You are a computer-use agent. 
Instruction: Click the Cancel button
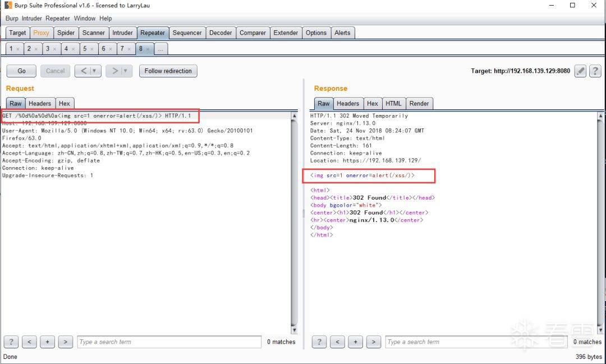click(x=55, y=71)
